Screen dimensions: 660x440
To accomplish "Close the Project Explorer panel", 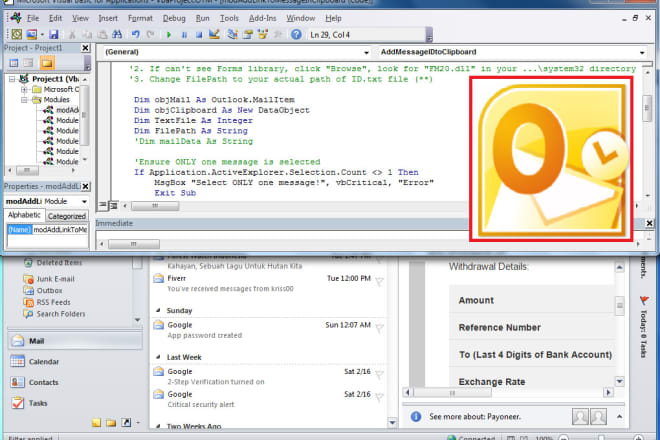I will tap(85, 48).
